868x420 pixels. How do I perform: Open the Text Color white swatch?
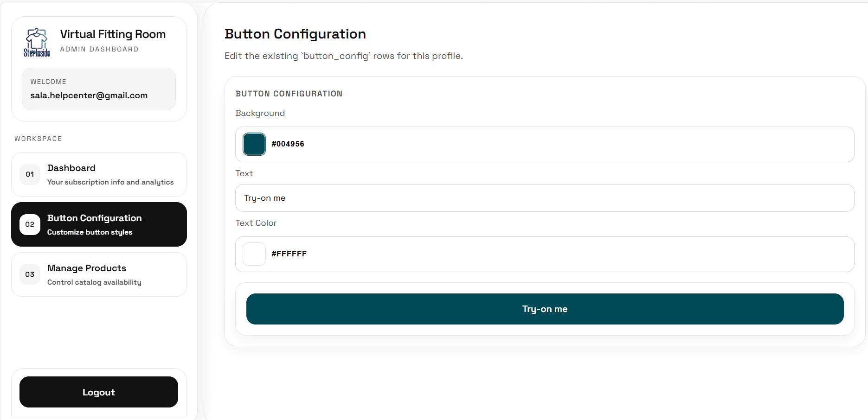click(254, 254)
